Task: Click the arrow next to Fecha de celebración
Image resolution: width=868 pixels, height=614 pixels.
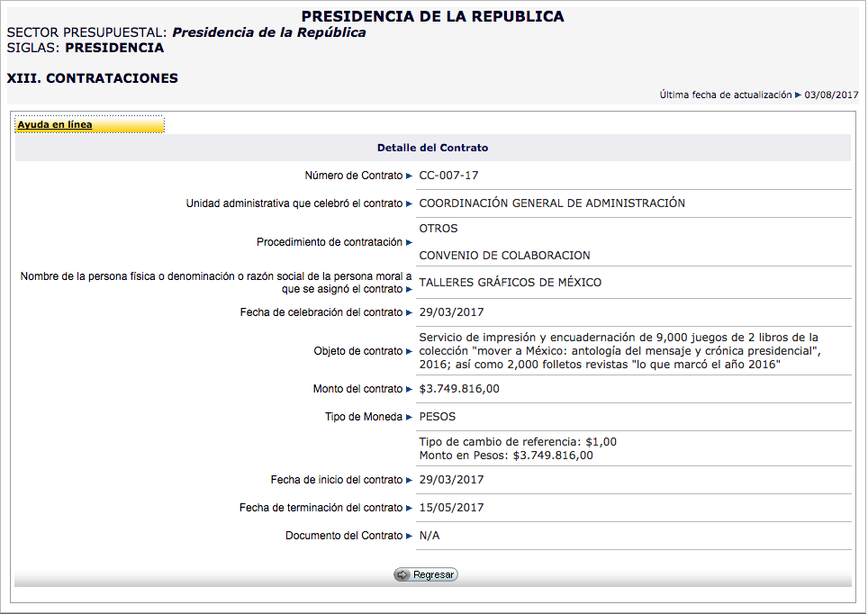Action: click(x=409, y=312)
